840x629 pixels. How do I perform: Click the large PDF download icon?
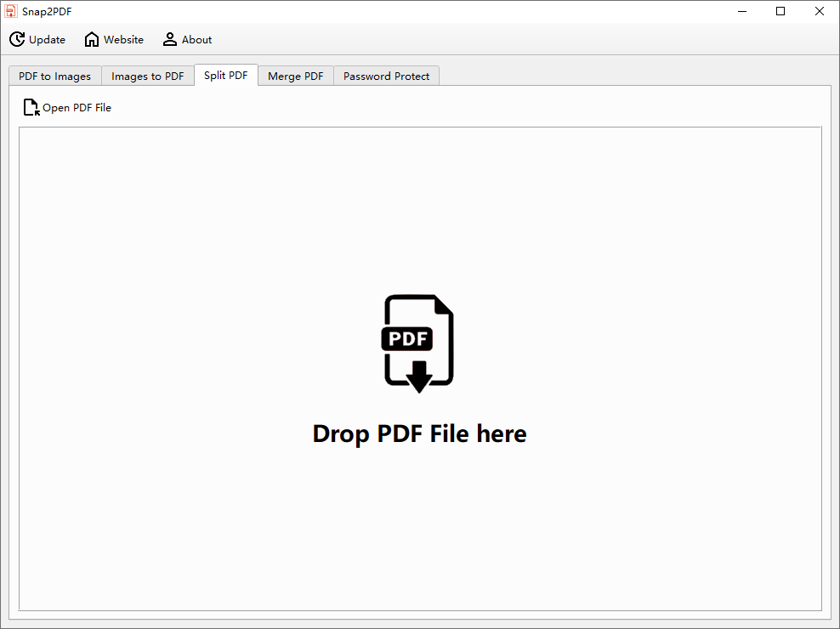tap(419, 343)
